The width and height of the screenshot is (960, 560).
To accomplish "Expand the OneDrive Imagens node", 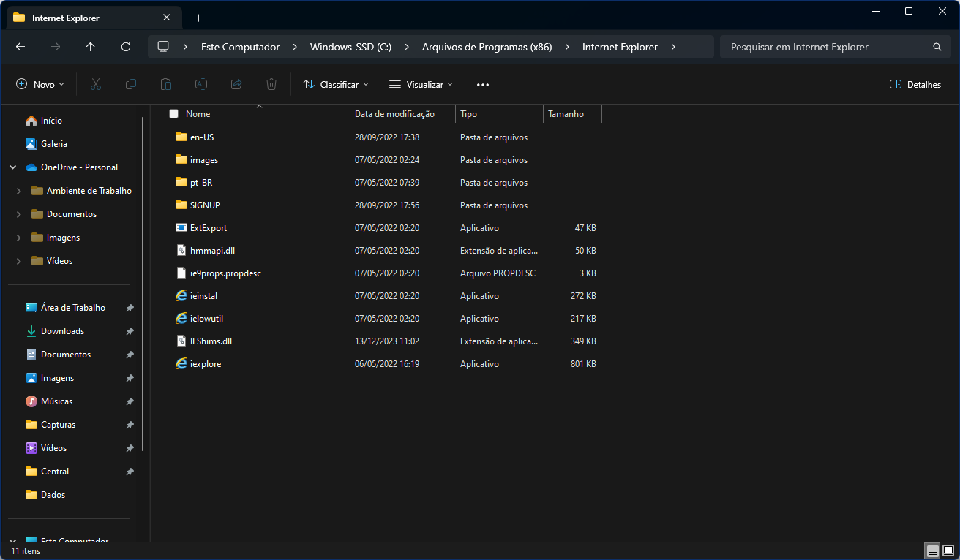I will pyautogui.click(x=19, y=238).
